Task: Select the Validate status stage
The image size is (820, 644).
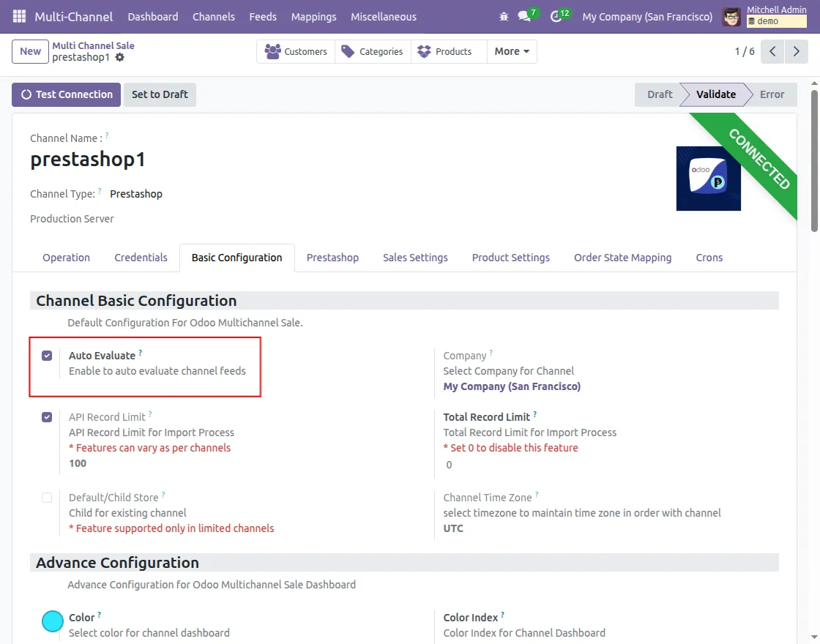Action: 716,94
